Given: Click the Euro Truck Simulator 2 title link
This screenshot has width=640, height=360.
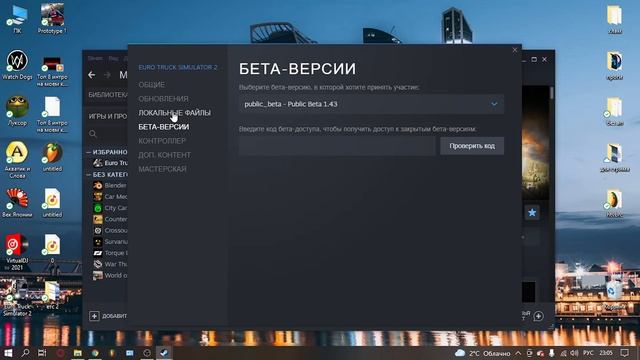Looking at the screenshot, I should 178,67.
